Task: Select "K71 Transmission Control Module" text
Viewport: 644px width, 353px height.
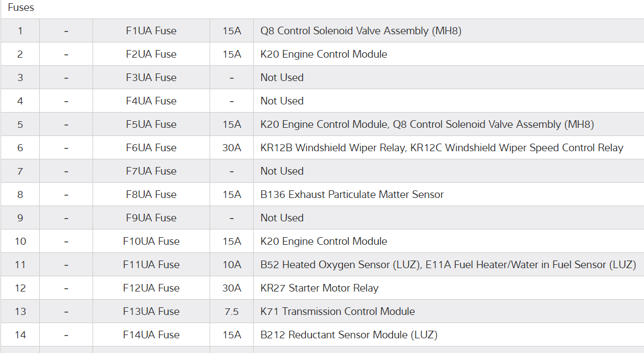Action: pos(338,312)
